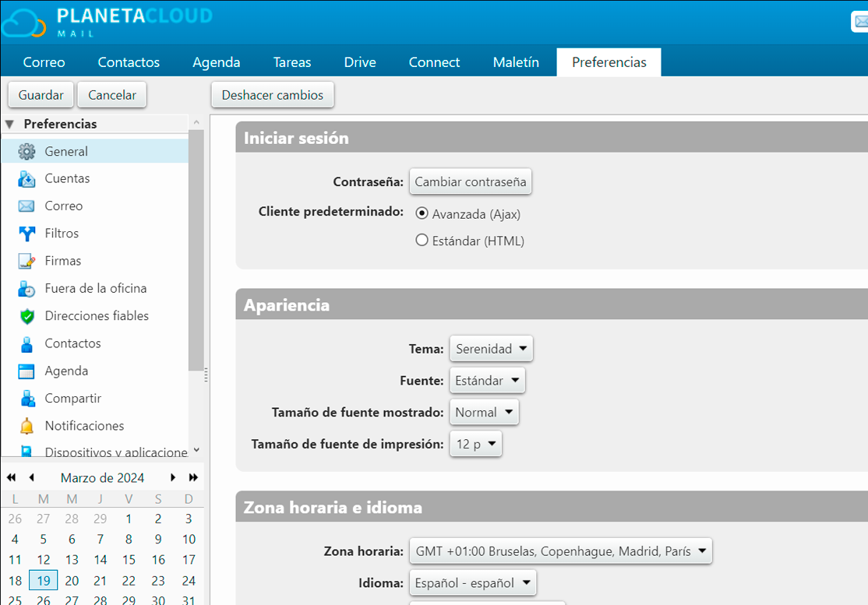Image resolution: width=868 pixels, height=605 pixels.
Task: Select Direcciones fiables preference
Action: (x=95, y=316)
